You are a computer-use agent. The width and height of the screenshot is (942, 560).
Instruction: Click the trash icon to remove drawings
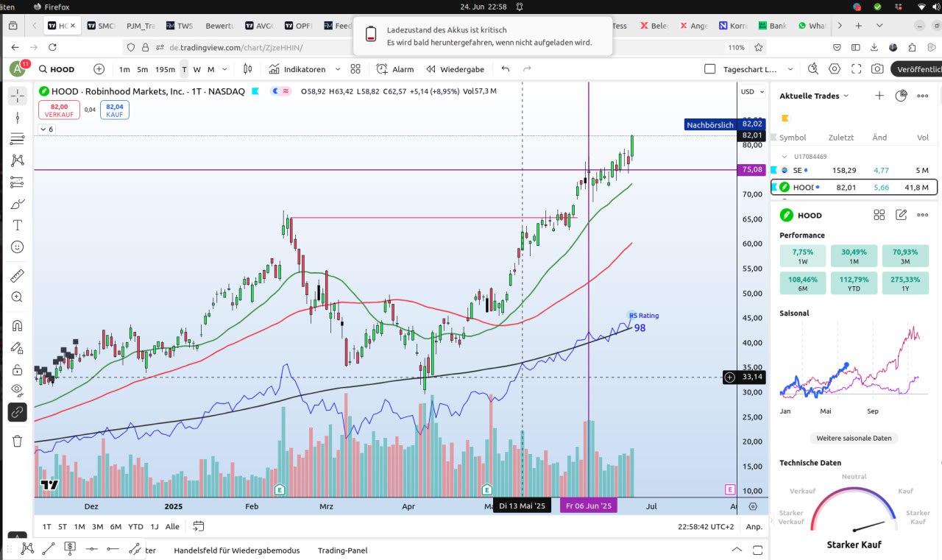[x=18, y=441]
